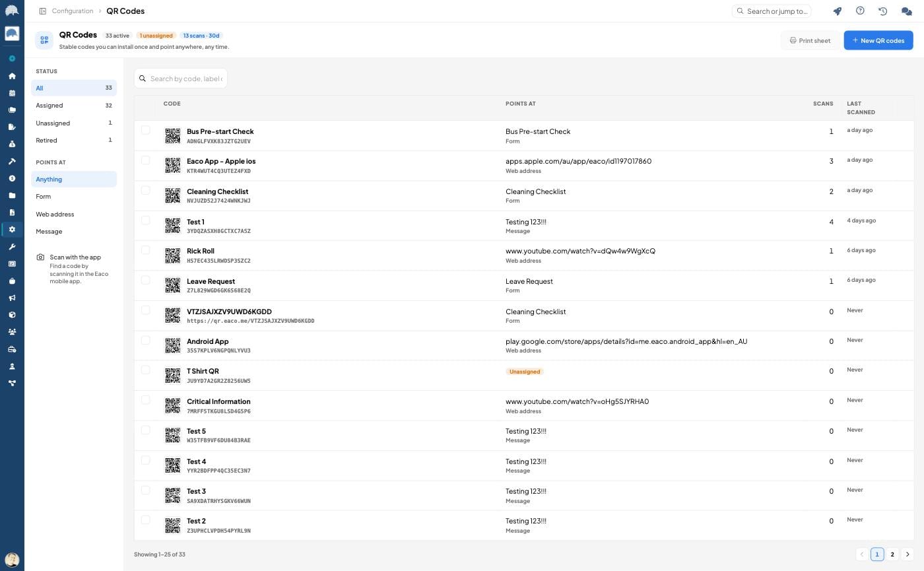This screenshot has height=571, width=924.
Task: Open the user avatar at bottom left
Action: click(x=12, y=560)
